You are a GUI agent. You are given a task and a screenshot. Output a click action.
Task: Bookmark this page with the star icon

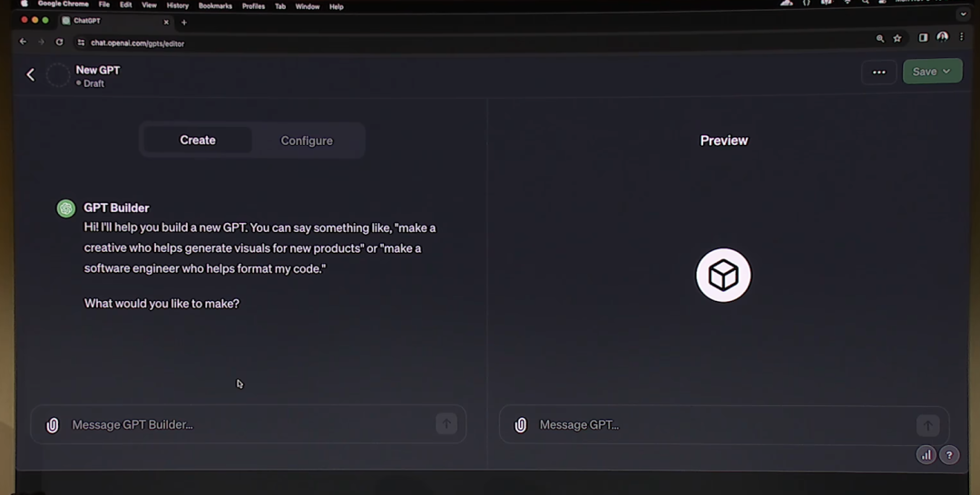897,39
